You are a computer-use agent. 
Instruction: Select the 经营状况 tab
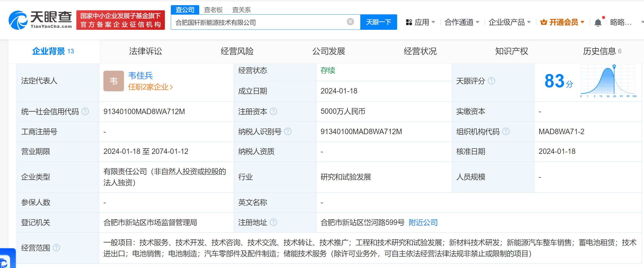[x=420, y=51]
